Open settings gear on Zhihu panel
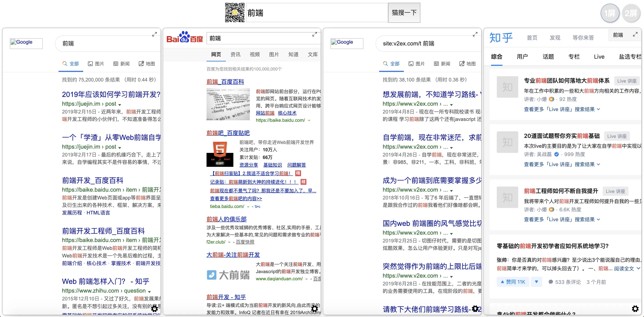The image size is (644, 317). [x=635, y=308]
